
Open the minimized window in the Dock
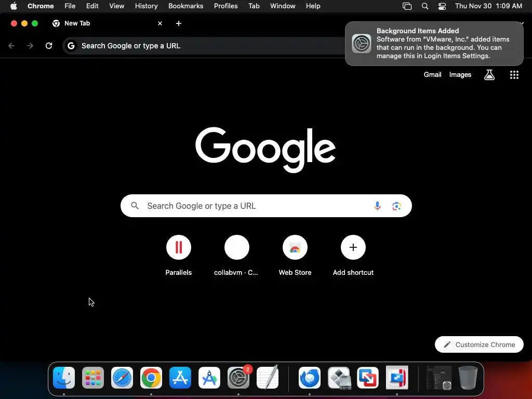pos(439,378)
